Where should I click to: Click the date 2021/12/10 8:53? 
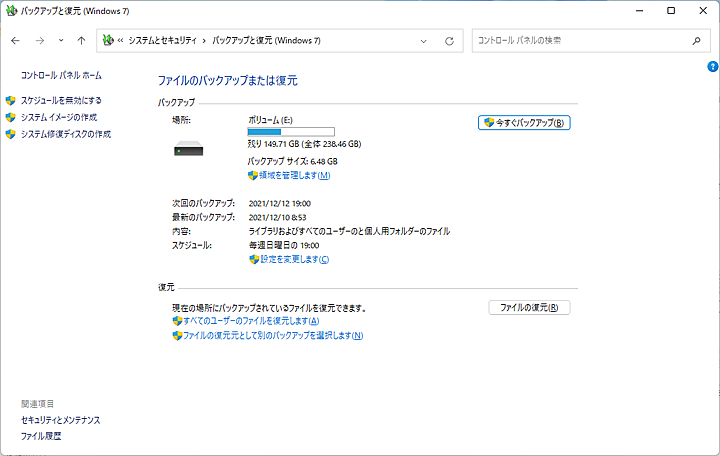(x=277, y=217)
